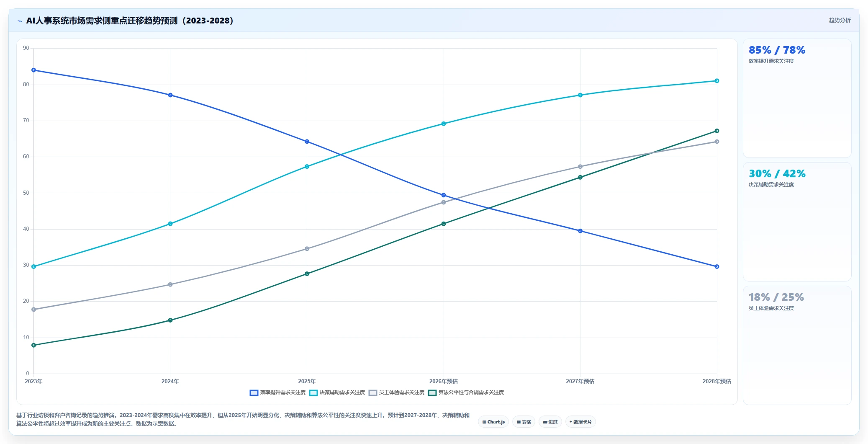
Task: Click the 2024 data point on the gray employee-experience line
Action: (170, 284)
